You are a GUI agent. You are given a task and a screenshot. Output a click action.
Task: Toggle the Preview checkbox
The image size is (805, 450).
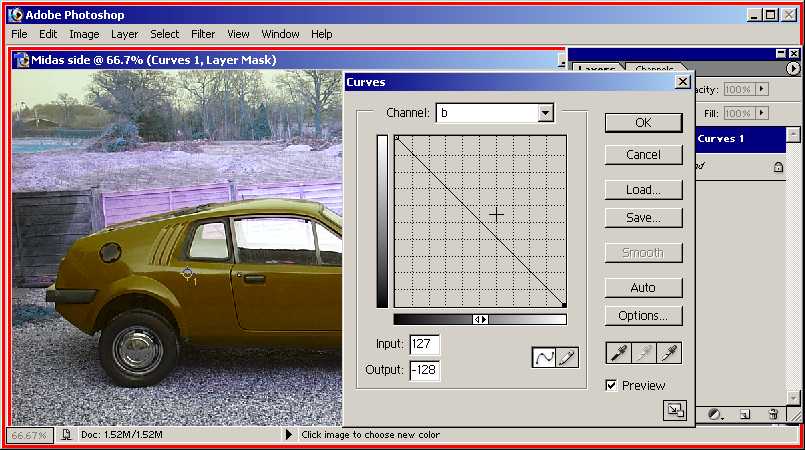click(611, 385)
